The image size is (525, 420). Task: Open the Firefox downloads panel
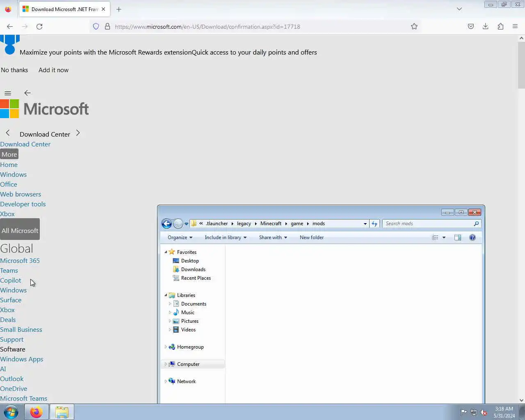coord(486,26)
